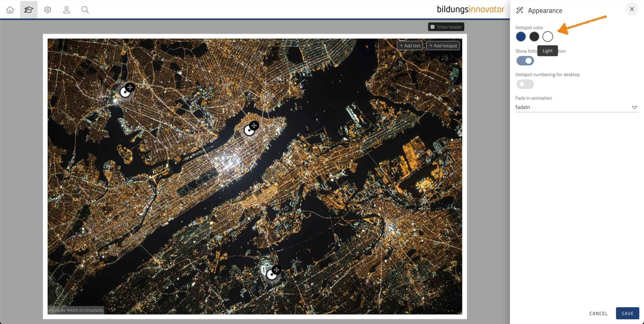The width and height of the screenshot is (644, 324).
Task: Open the graduation cap courses icon
Action: (x=29, y=10)
